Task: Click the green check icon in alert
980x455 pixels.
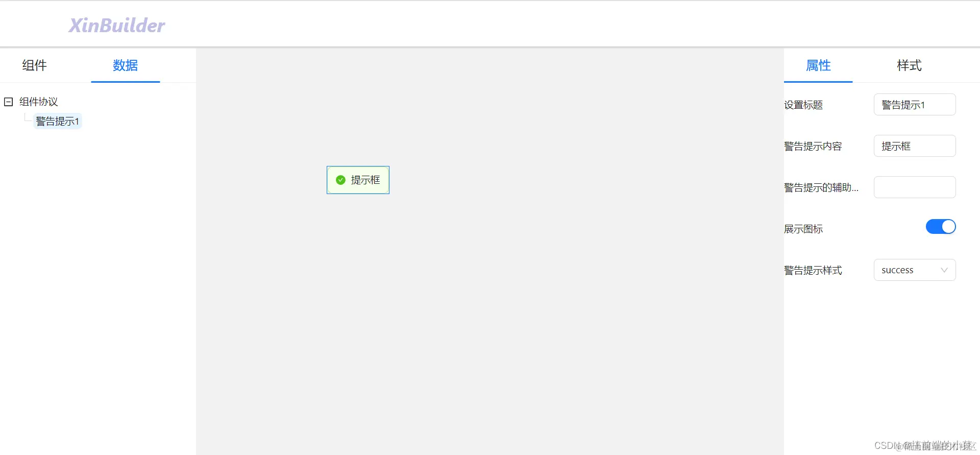Action: coord(340,180)
